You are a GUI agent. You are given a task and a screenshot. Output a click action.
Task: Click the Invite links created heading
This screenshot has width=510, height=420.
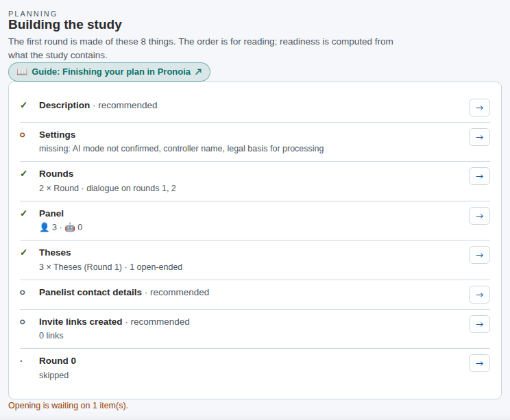[81, 322]
